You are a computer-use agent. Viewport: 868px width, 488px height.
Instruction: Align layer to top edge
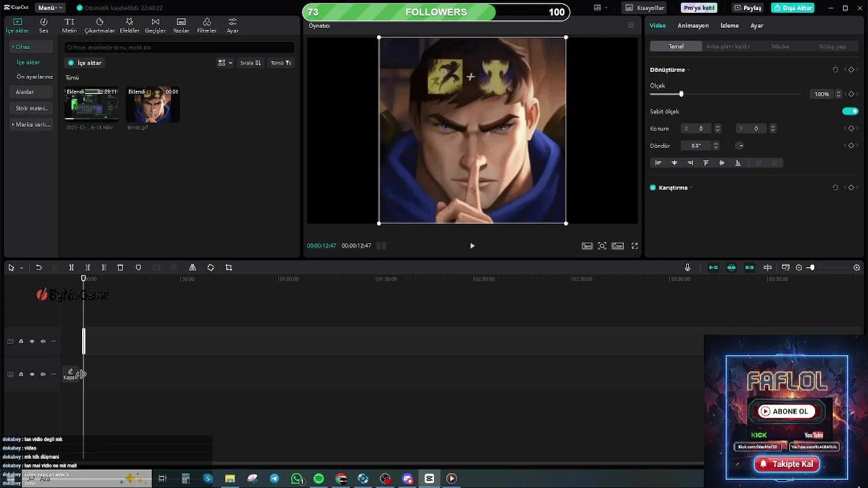click(x=706, y=163)
